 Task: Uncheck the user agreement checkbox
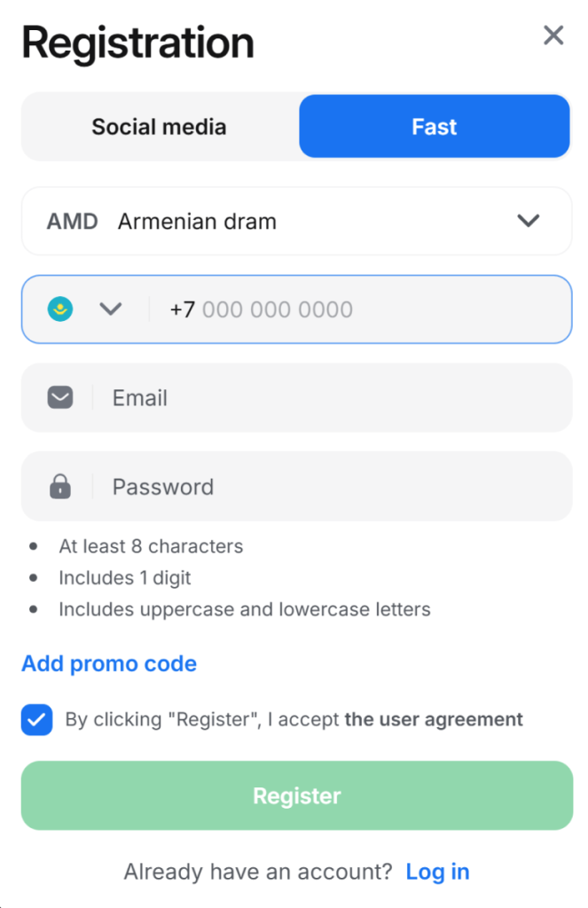36,720
